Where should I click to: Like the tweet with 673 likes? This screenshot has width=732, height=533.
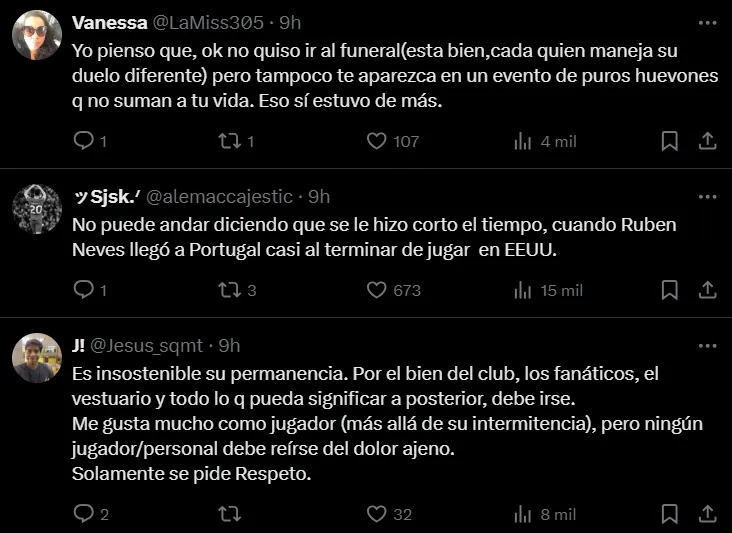[x=376, y=290]
